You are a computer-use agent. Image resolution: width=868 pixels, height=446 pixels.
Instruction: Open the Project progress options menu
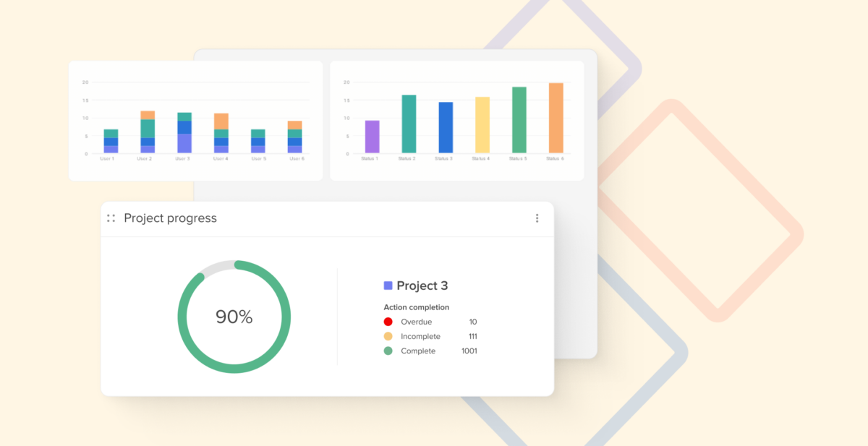point(537,218)
